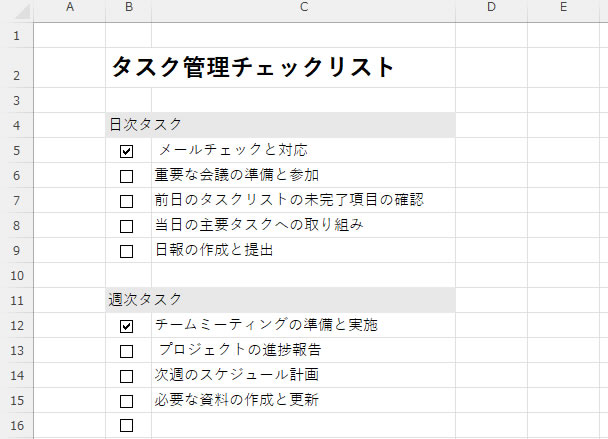608x439 pixels.
Task: Check the プロジェクトの進捗報告 checkbox
Action: [x=126, y=352]
